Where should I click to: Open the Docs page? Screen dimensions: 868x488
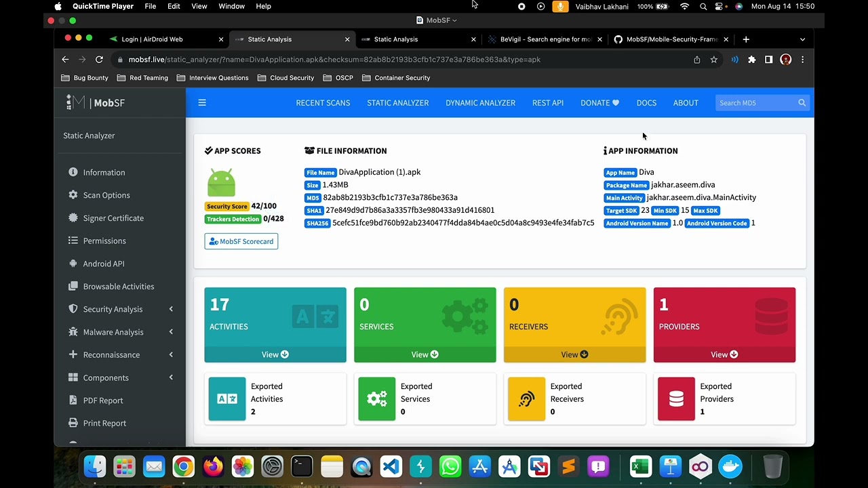pos(646,103)
